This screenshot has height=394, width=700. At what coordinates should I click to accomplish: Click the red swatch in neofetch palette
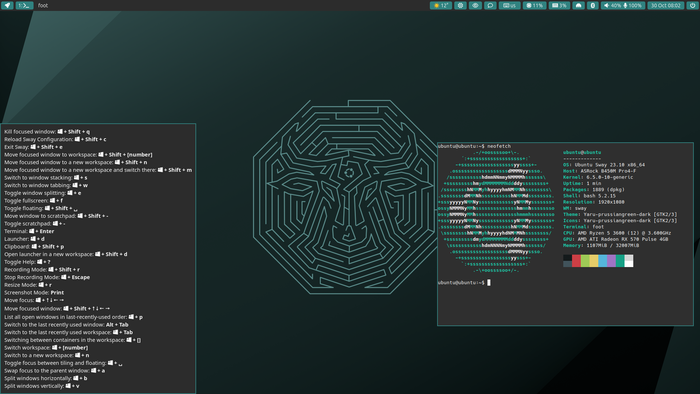576,261
